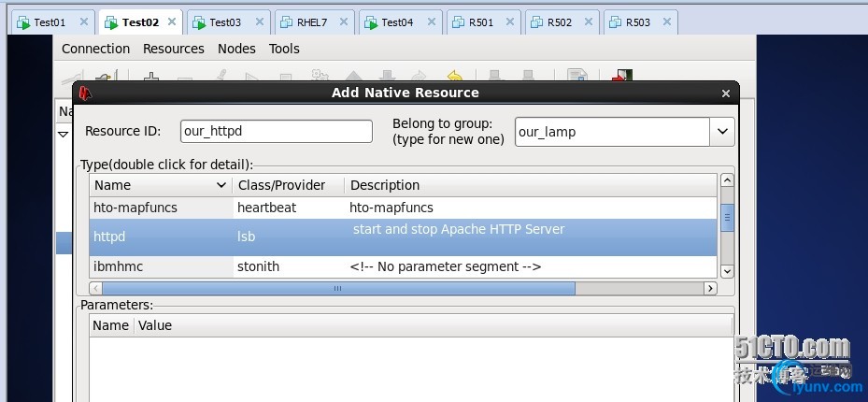Click the type list vertical scrollbar thumb
The width and height of the screenshot is (868, 402).
point(728,217)
